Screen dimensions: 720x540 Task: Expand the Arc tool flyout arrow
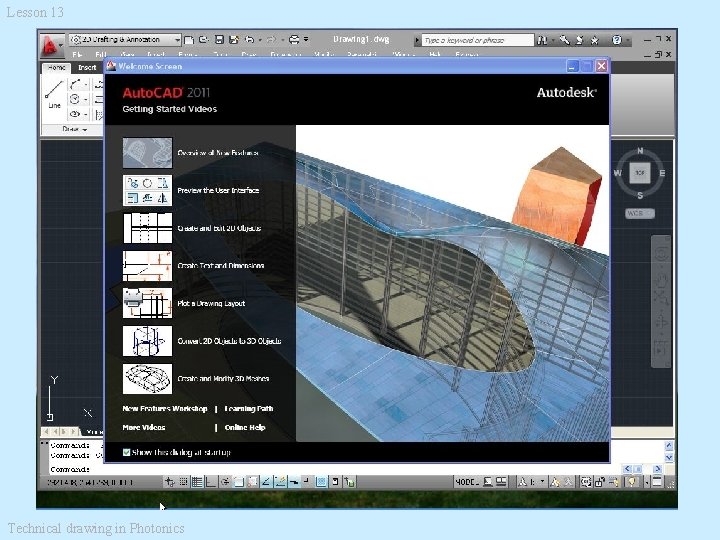click(x=85, y=85)
